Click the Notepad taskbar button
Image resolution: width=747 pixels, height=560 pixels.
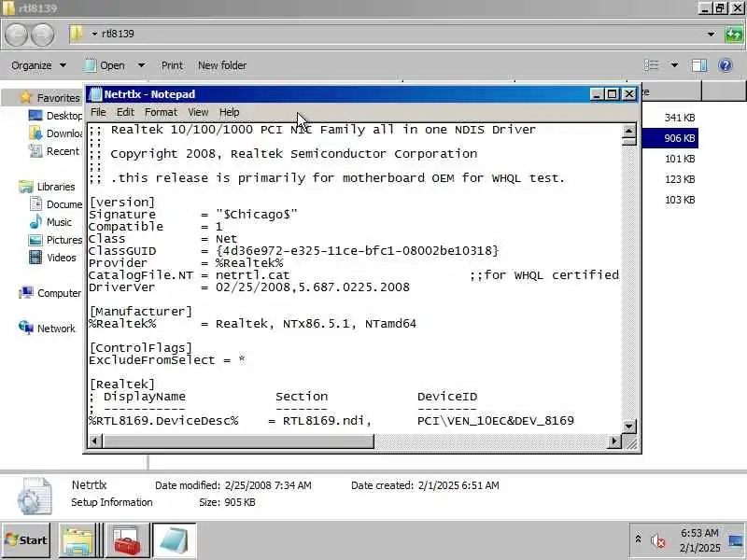pos(174,540)
